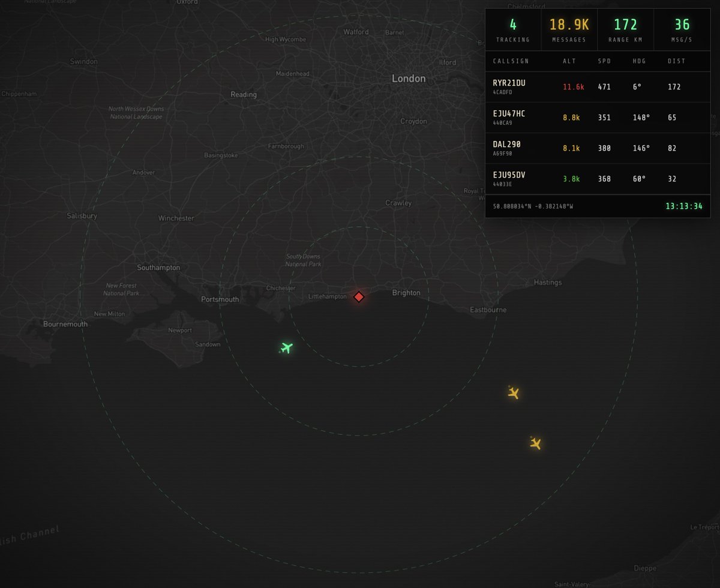
Task: Click the London label on the map
Action: pos(409,79)
